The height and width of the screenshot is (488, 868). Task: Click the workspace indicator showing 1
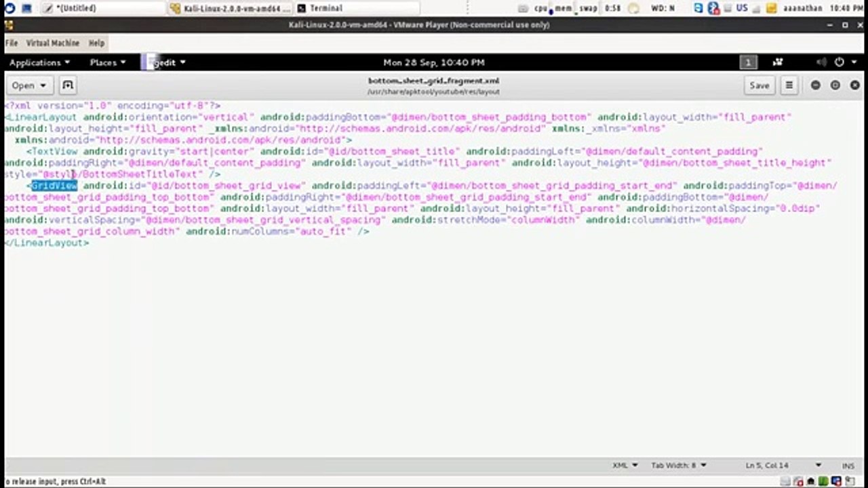[x=748, y=62]
